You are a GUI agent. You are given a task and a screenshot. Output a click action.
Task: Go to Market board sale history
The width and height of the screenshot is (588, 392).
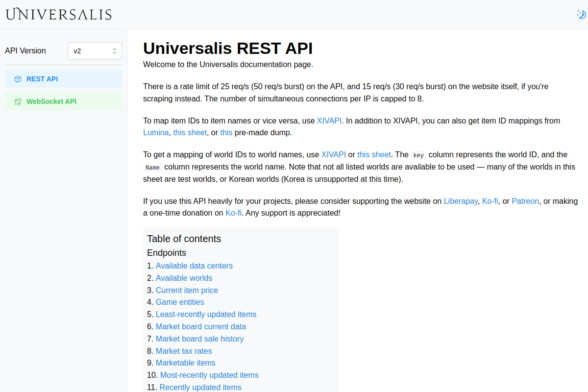pos(199,339)
